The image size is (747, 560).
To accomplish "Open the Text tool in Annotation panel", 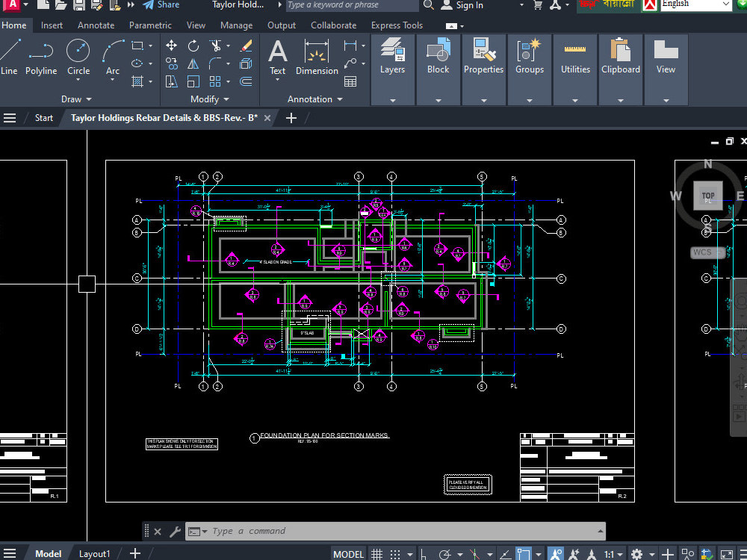I will point(277,54).
